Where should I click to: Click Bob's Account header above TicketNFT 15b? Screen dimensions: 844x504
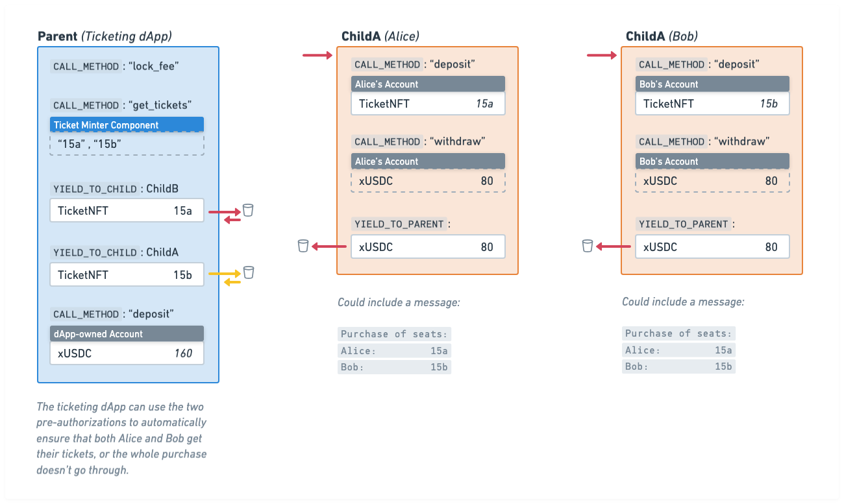click(x=712, y=84)
